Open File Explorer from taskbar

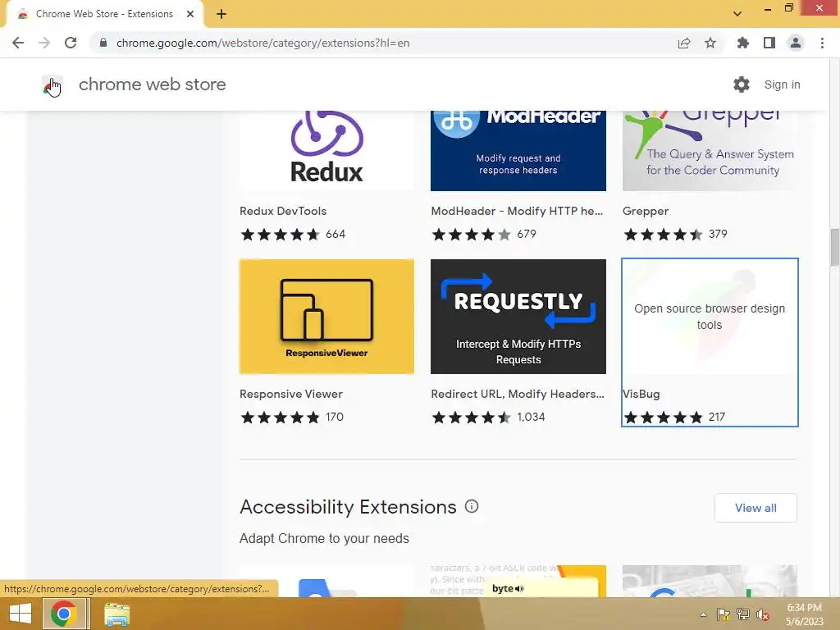pos(116,614)
